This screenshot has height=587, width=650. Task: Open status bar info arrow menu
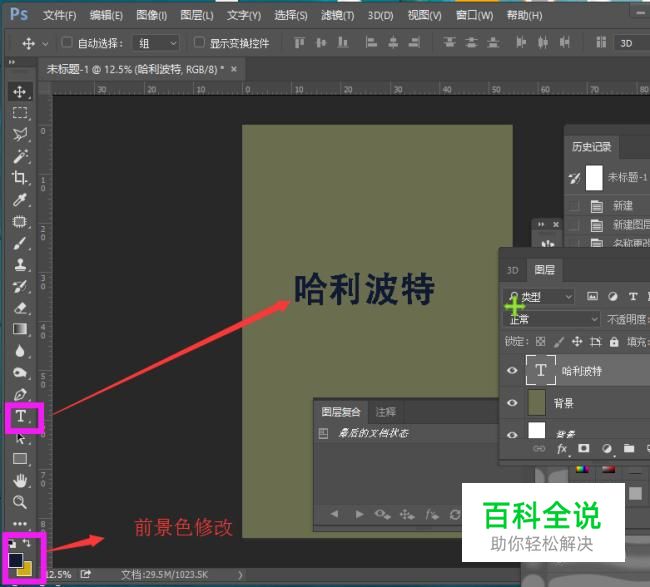pyautogui.click(x=240, y=575)
